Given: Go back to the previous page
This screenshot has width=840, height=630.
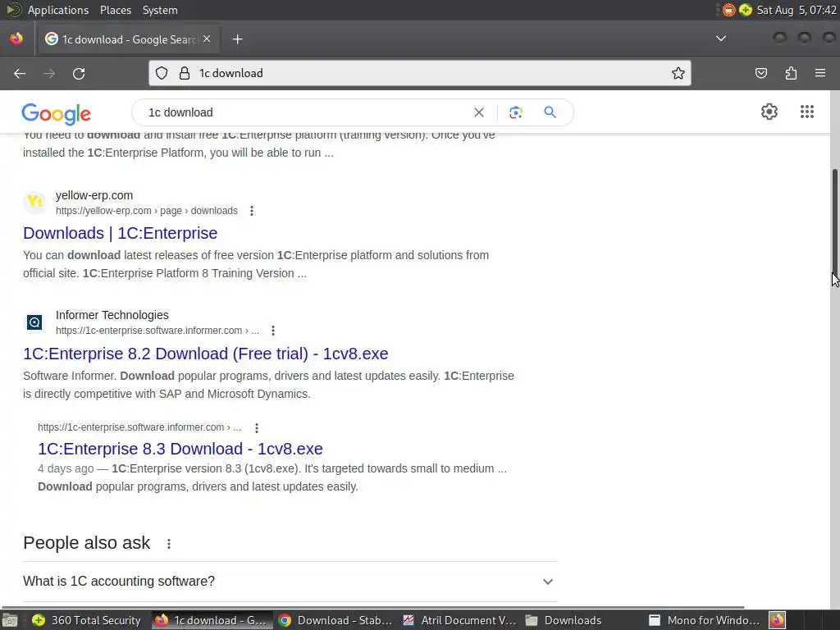Looking at the screenshot, I should click(20, 73).
